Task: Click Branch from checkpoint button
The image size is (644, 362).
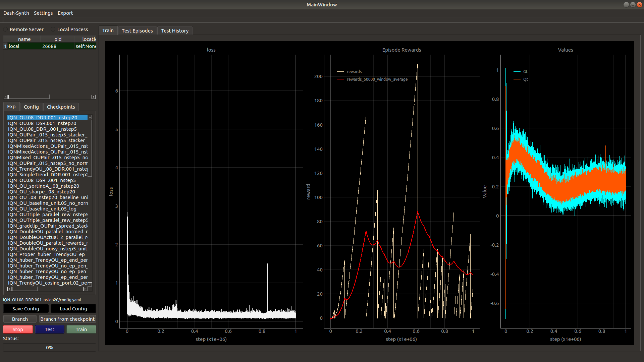Action: click(x=67, y=319)
